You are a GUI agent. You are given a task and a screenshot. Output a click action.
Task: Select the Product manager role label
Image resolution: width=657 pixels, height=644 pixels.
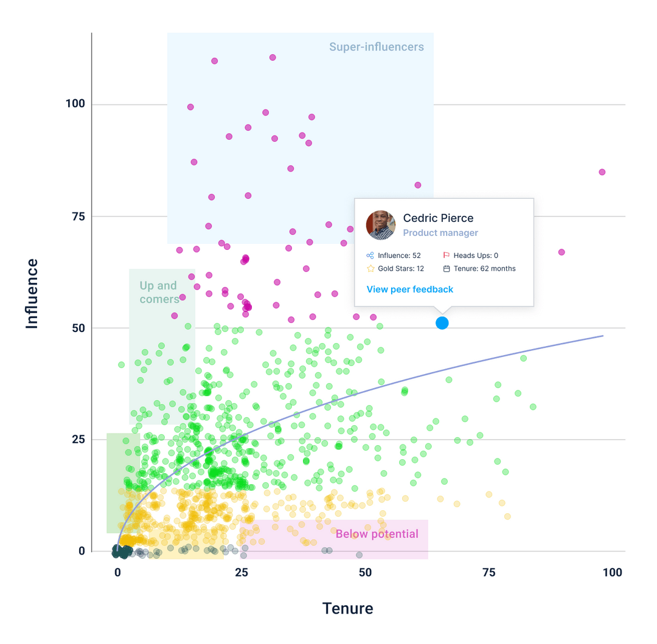coord(440,233)
